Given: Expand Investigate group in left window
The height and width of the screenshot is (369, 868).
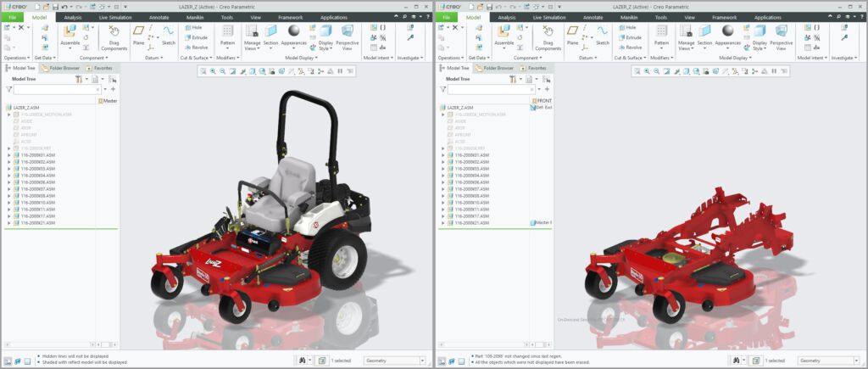Looking at the screenshot, I should [x=411, y=58].
